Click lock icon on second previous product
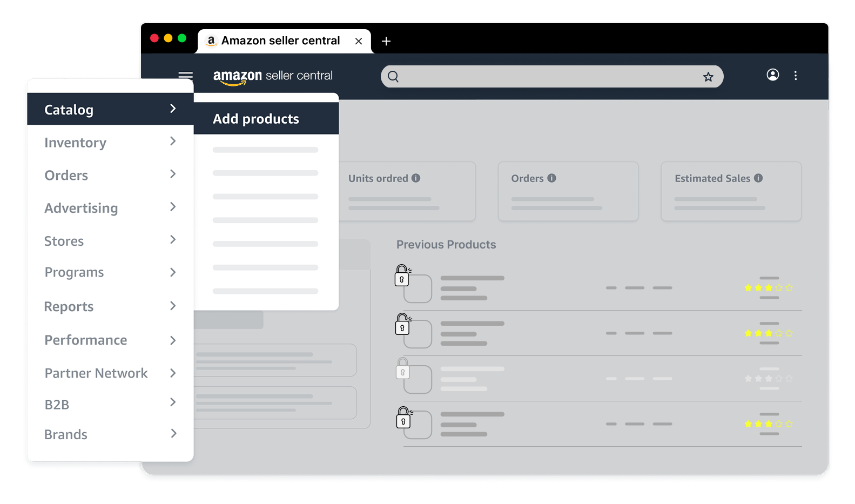The image size is (855, 504). click(x=402, y=324)
